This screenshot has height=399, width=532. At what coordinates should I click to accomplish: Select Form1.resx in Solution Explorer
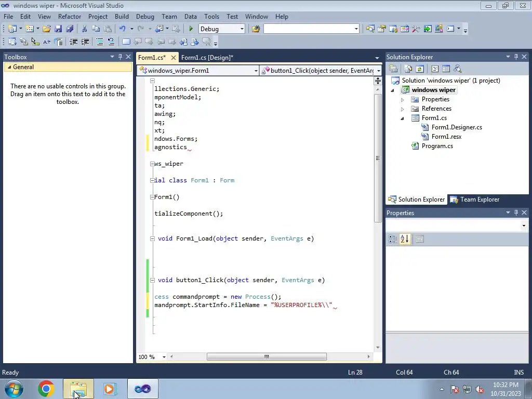tap(446, 137)
